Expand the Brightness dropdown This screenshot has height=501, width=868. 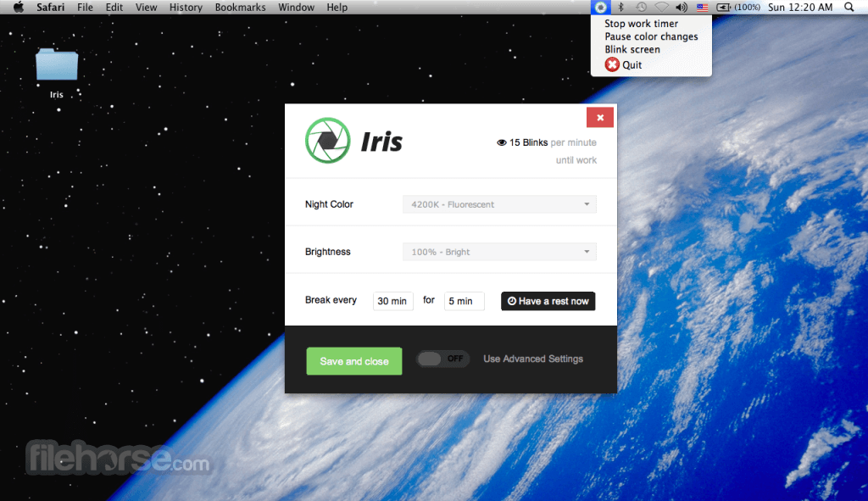tap(499, 252)
